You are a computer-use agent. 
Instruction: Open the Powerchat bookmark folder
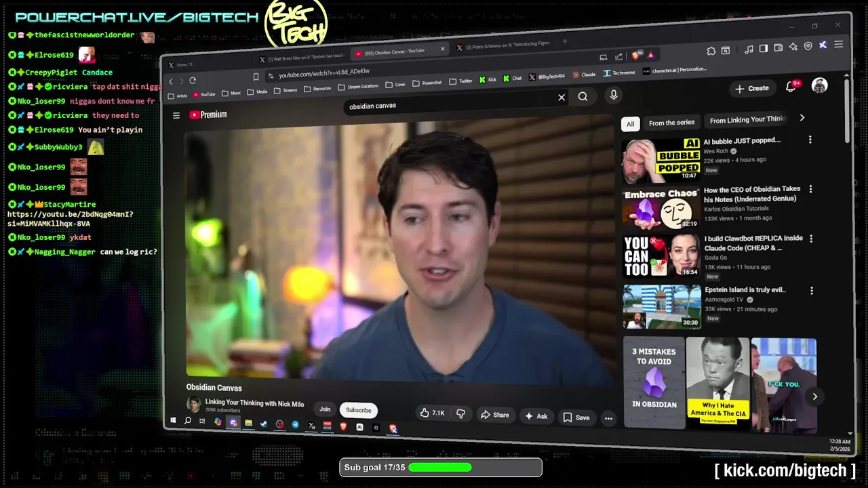(427, 83)
